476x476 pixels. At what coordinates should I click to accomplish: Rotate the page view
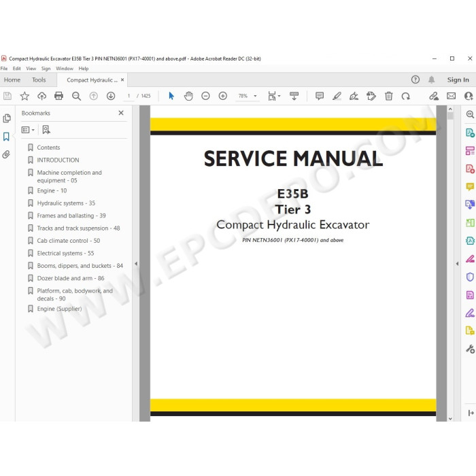coord(406,97)
